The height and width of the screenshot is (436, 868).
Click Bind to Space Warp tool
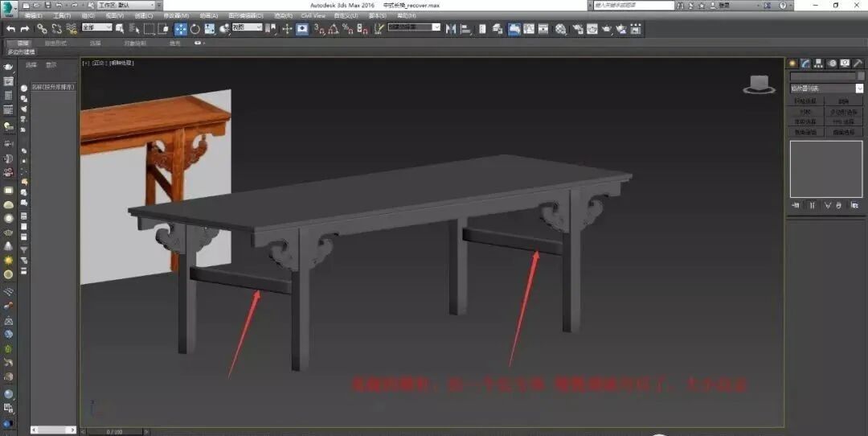pyautogui.click(x=72, y=29)
